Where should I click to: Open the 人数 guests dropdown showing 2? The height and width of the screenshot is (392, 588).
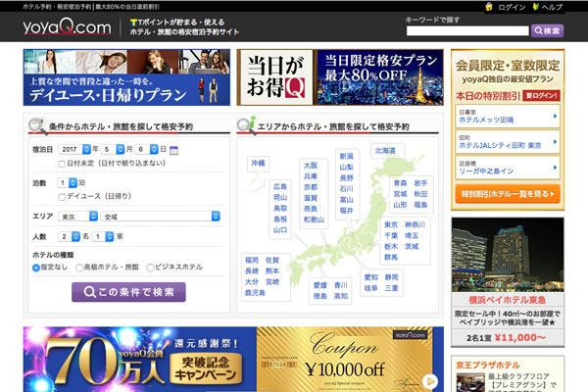69,236
